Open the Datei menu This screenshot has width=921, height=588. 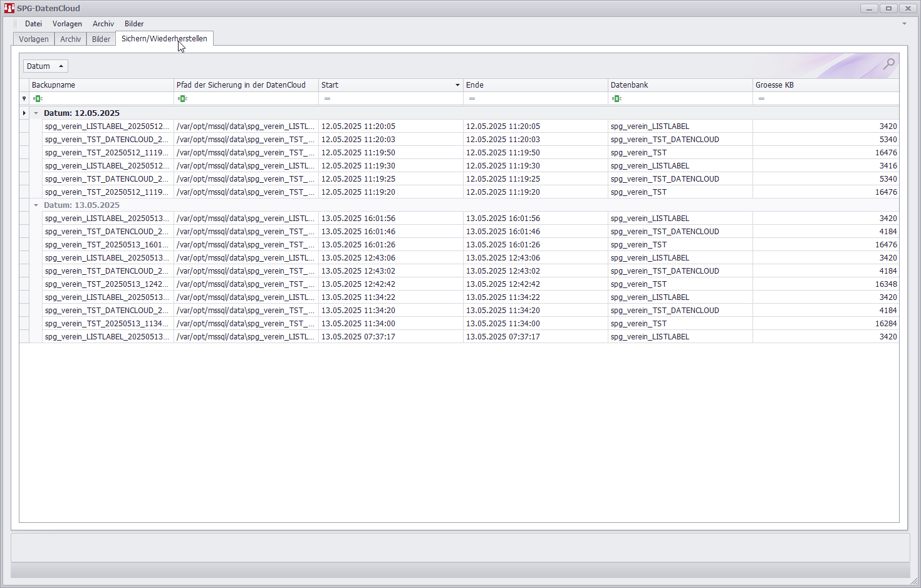pyautogui.click(x=33, y=24)
